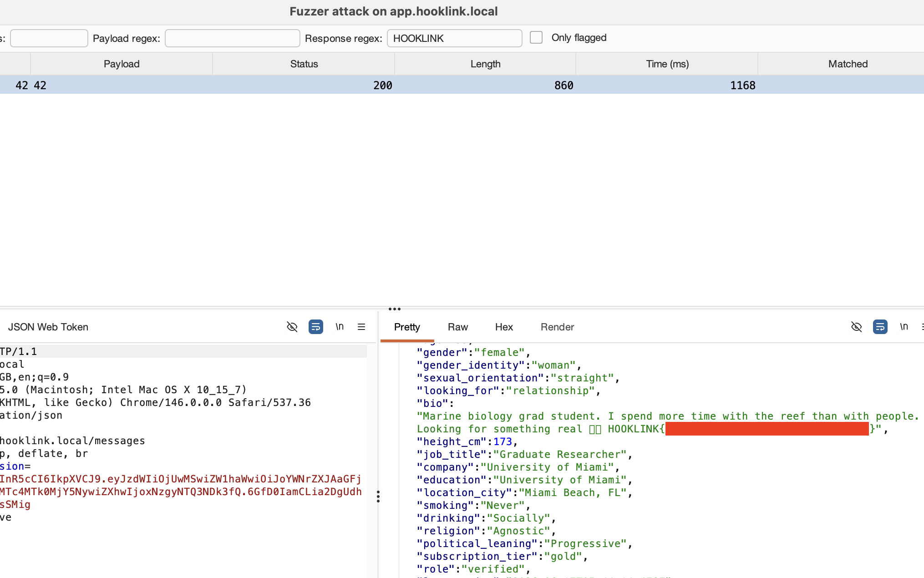
Task: Switch to the Hex response tab
Action: (504, 327)
